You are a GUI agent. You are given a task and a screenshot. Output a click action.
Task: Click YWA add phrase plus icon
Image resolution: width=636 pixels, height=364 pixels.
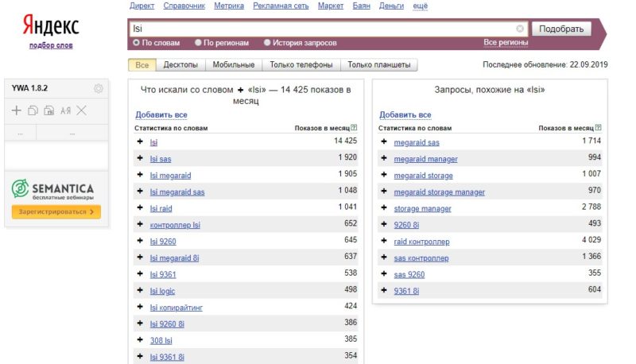[16, 110]
